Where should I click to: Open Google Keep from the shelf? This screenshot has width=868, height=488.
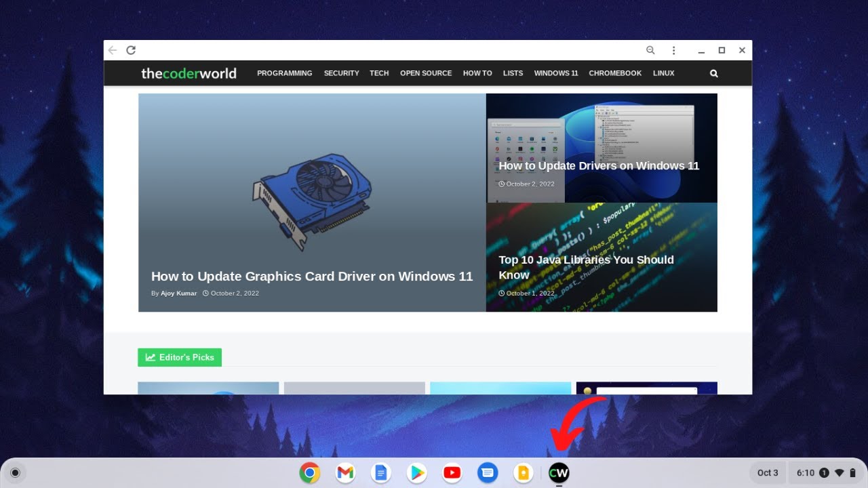pyautogui.click(x=523, y=472)
